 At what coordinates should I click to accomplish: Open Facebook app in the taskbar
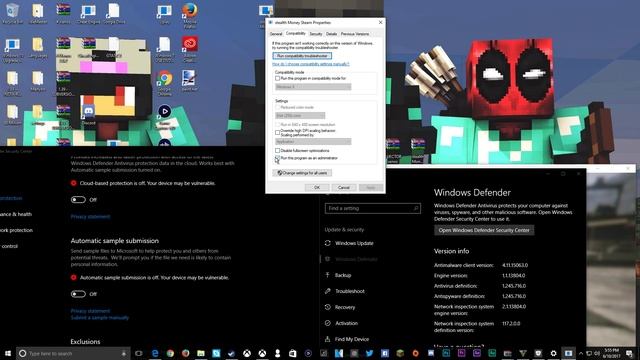coord(384,353)
